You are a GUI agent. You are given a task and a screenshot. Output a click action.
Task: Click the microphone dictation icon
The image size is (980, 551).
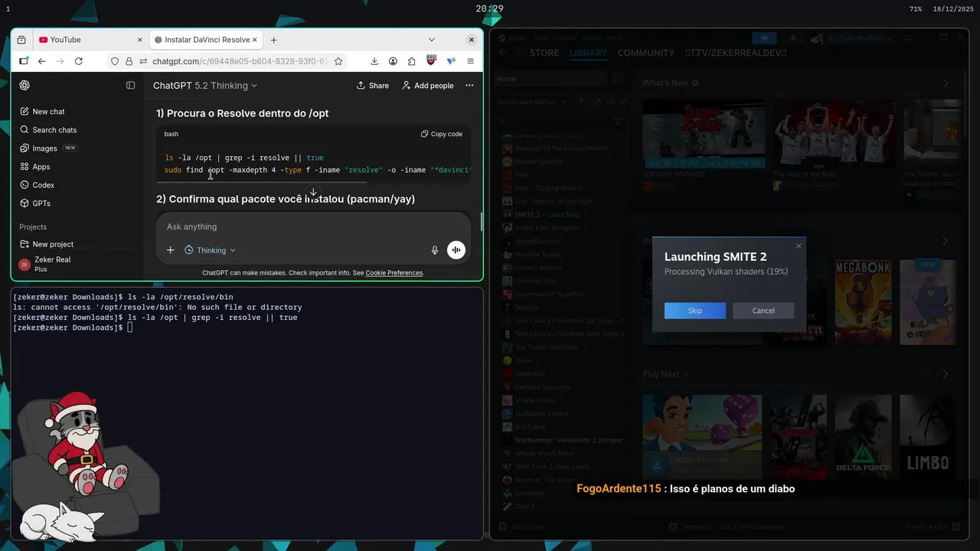pos(435,250)
